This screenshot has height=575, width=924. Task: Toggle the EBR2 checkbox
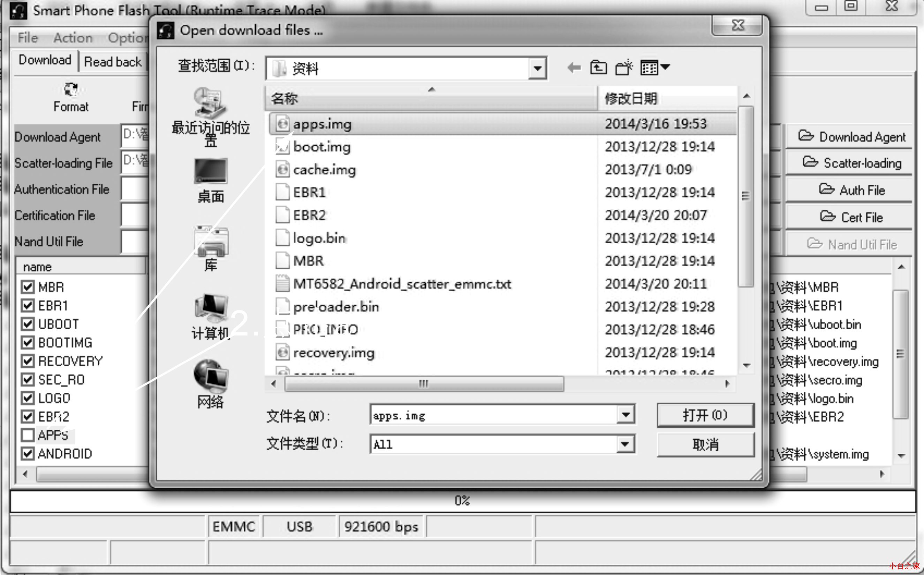(28, 417)
